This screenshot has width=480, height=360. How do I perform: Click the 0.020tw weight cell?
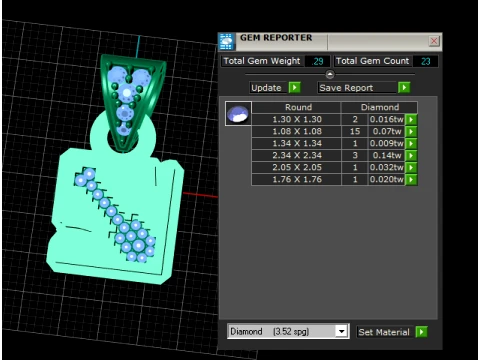386,179
